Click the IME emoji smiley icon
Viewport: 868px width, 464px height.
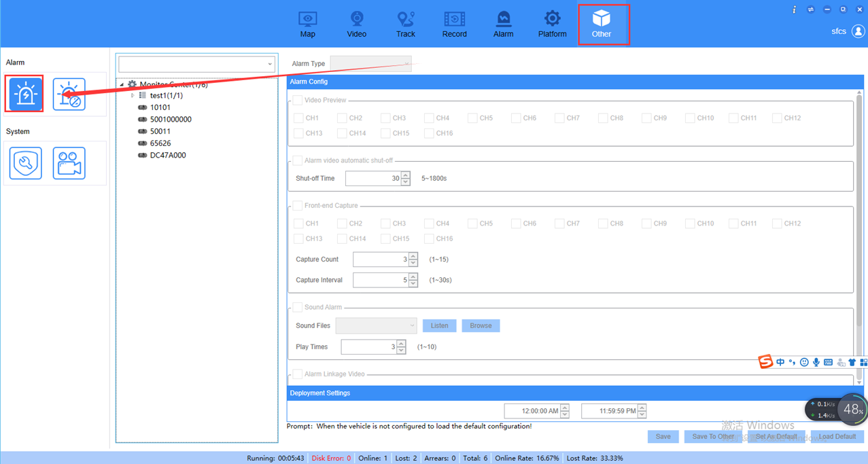click(804, 362)
